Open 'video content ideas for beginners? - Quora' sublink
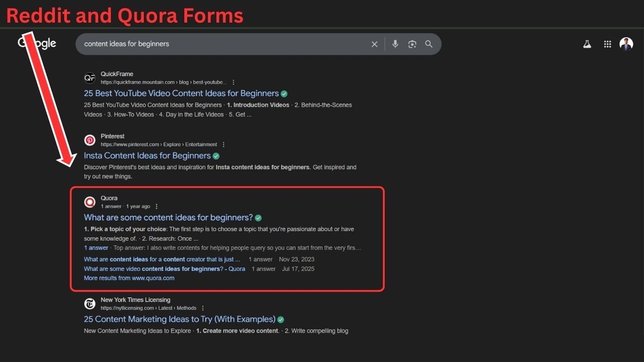 (165, 269)
